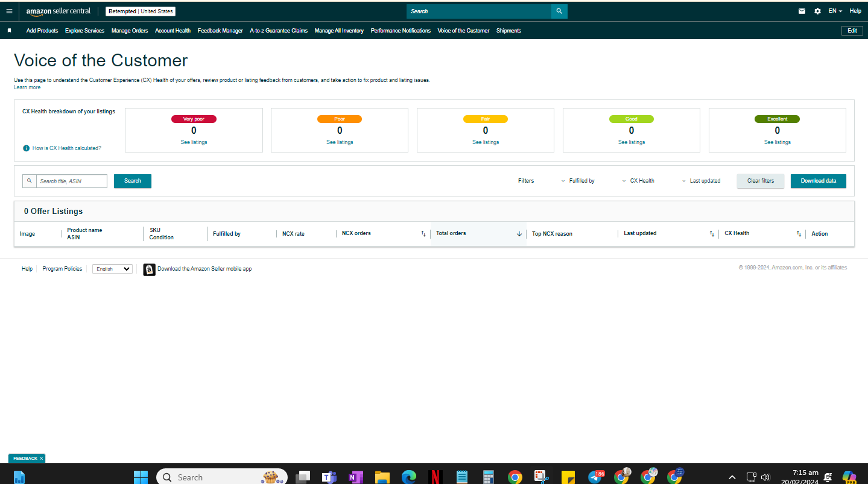Close the Feedback tab with X
Image resolution: width=868 pixels, height=484 pixels.
(x=41, y=459)
